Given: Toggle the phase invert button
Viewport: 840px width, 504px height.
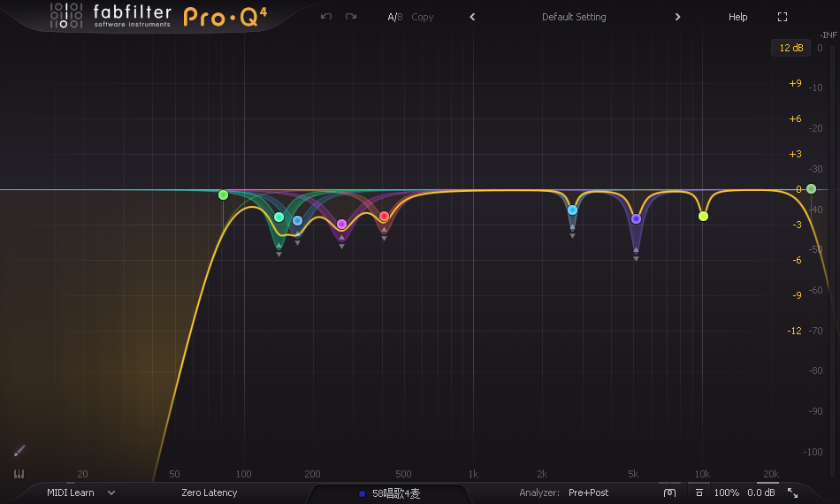Looking at the screenshot, I should [x=669, y=493].
